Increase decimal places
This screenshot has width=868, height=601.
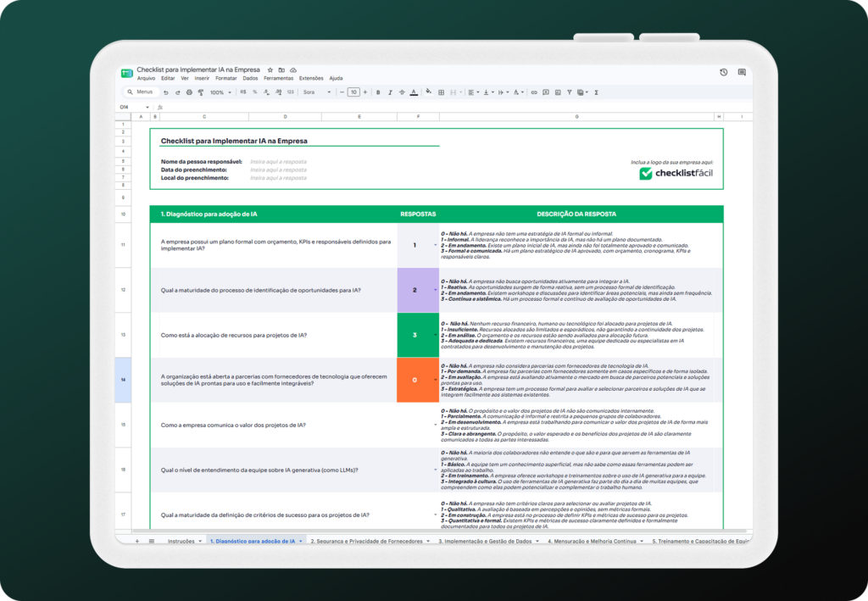[x=278, y=92]
